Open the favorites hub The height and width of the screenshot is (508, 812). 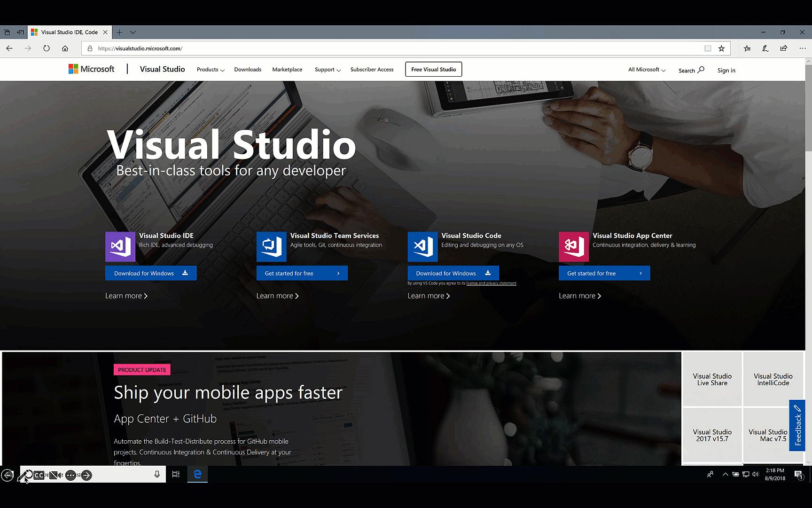[747, 48]
